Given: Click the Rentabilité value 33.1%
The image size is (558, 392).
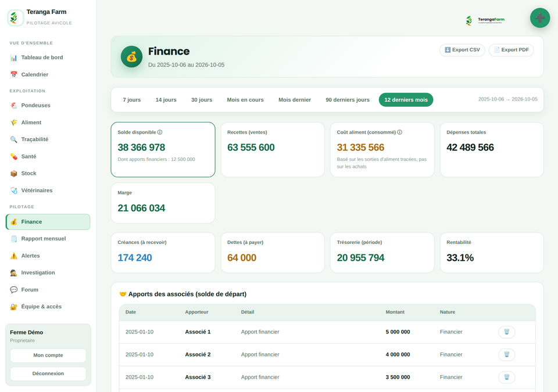Looking at the screenshot, I should click(460, 258).
